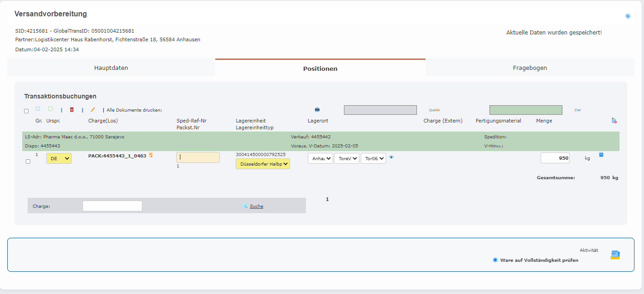The width and height of the screenshot is (644, 294).
Task: Open the Tor06 storage location dropdown
Action: click(x=373, y=158)
